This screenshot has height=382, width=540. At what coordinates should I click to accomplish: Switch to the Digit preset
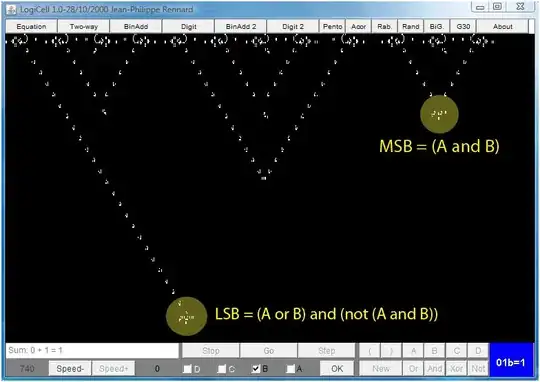188,27
